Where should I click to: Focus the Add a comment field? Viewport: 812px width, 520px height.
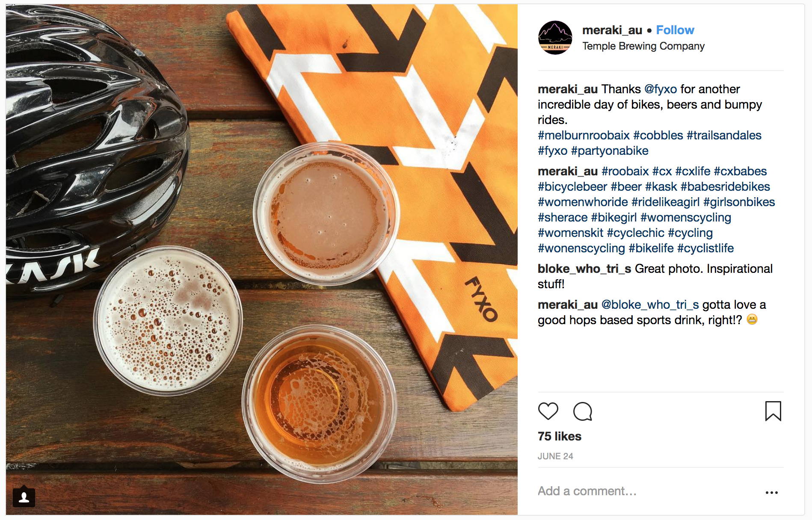[646, 491]
